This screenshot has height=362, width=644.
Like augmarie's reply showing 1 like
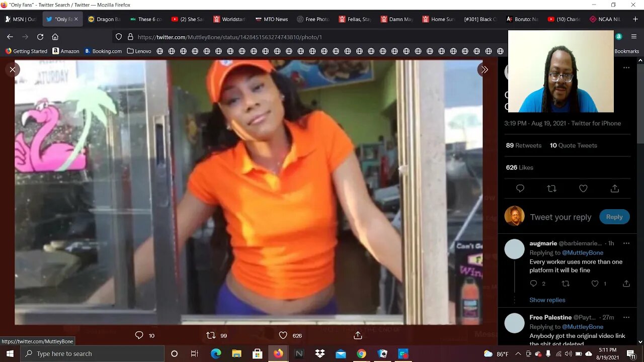point(595,284)
